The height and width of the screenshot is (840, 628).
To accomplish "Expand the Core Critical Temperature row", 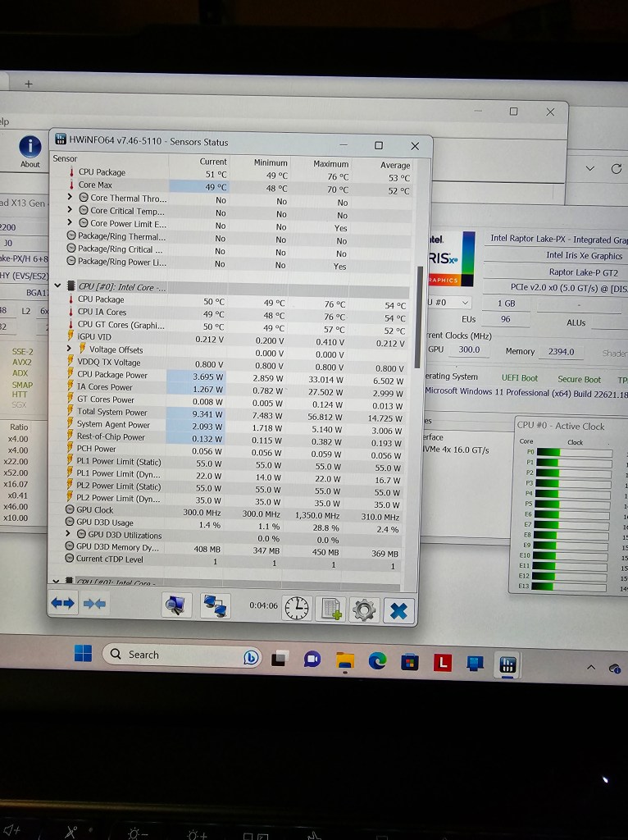I will click(71, 211).
